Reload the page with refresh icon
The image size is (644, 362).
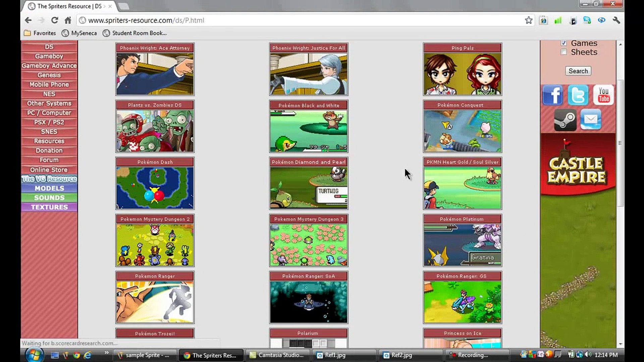(x=54, y=20)
